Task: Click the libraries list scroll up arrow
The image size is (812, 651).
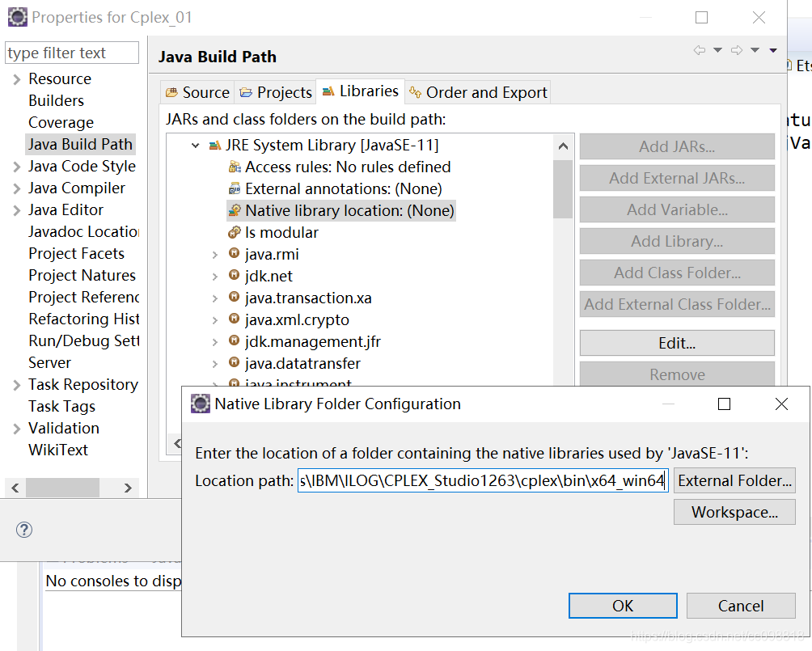Action: (563, 146)
